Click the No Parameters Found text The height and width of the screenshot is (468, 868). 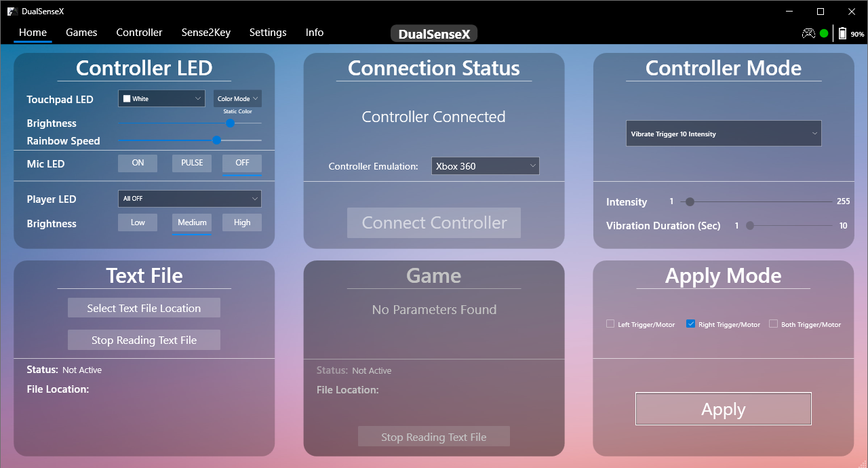pyautogui.click(x=434, y=309)
